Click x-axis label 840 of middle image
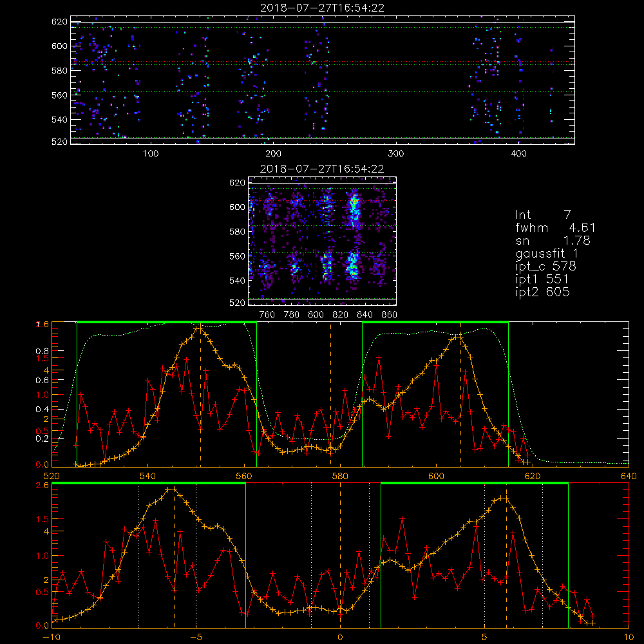The height and width of the screenshot is (644, 644). (x=365, y=315)
